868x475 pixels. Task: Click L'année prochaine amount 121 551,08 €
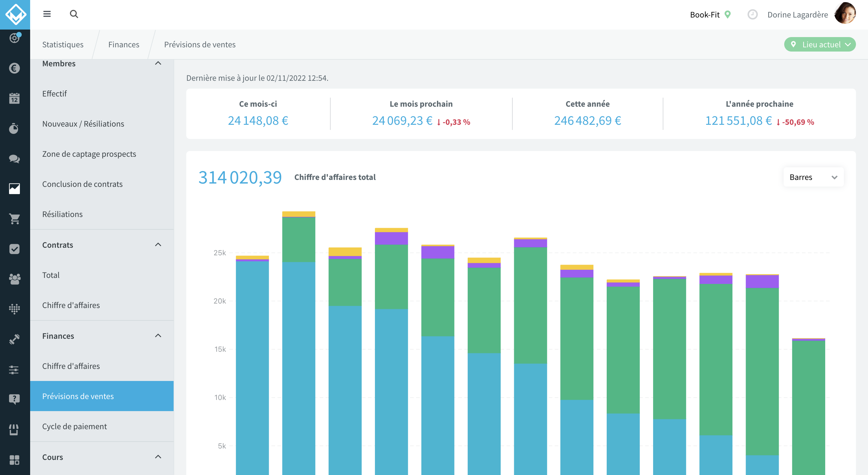(x=739, y=121)
